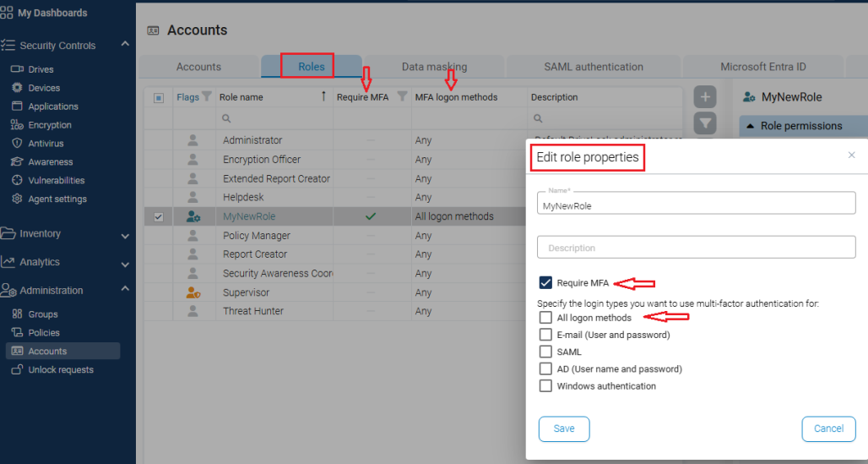Click the Require MFA column filter icon
Image resolution: width=868 pixels, height=464 pixels.
pyautogui.click(x=402, y=97)
